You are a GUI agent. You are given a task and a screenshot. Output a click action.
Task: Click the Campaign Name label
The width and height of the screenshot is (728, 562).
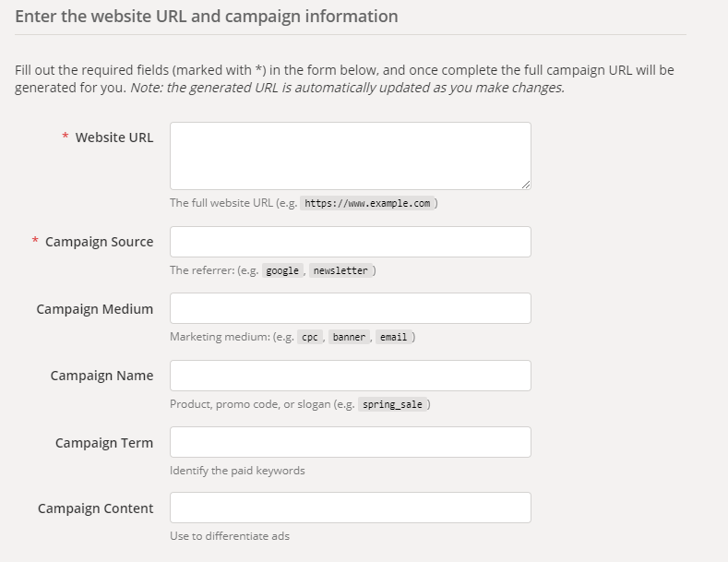pyautogui.click(x=101, y=376)
